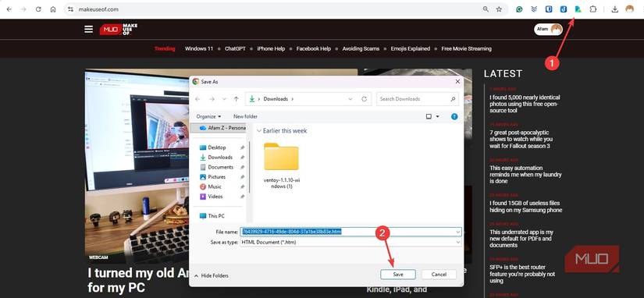
Task: Select the ventoy-1.1.10-windows (1) folder
Action: (281, 165)
